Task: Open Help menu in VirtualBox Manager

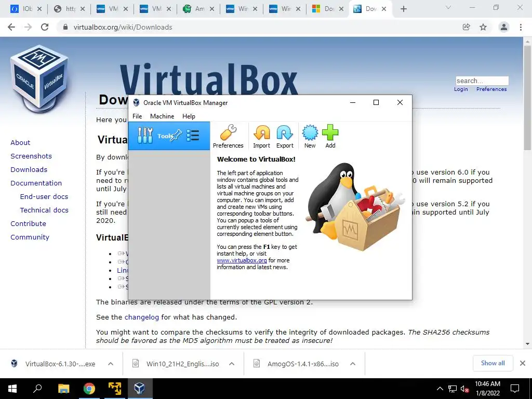Action: pos(189,116)
